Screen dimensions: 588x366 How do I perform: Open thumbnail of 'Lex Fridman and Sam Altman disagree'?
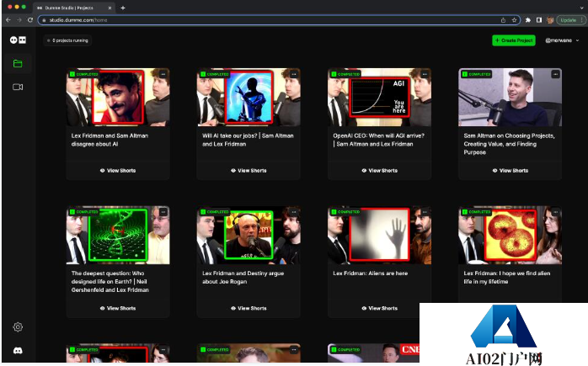click(x=118, y=97)
